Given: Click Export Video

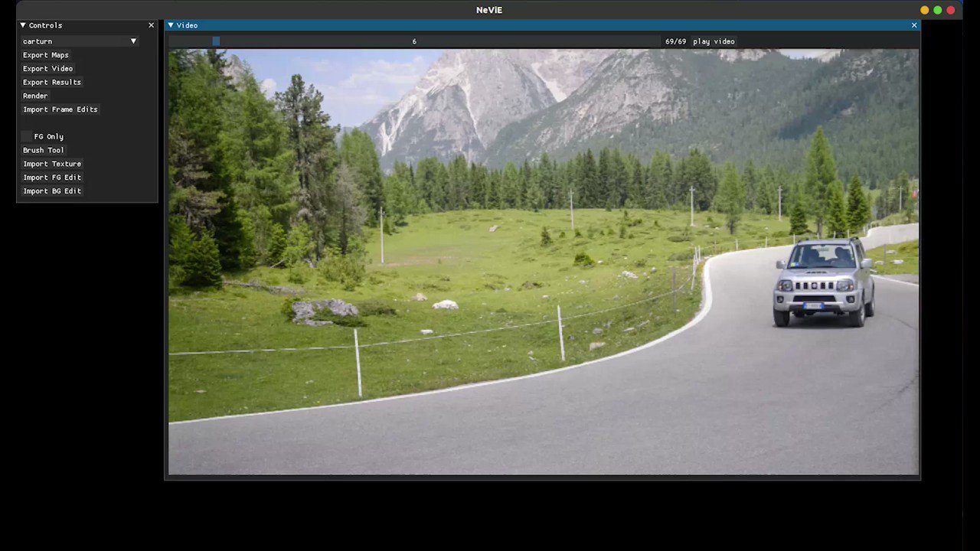Looking at the screenshot, I should (47, 68).
